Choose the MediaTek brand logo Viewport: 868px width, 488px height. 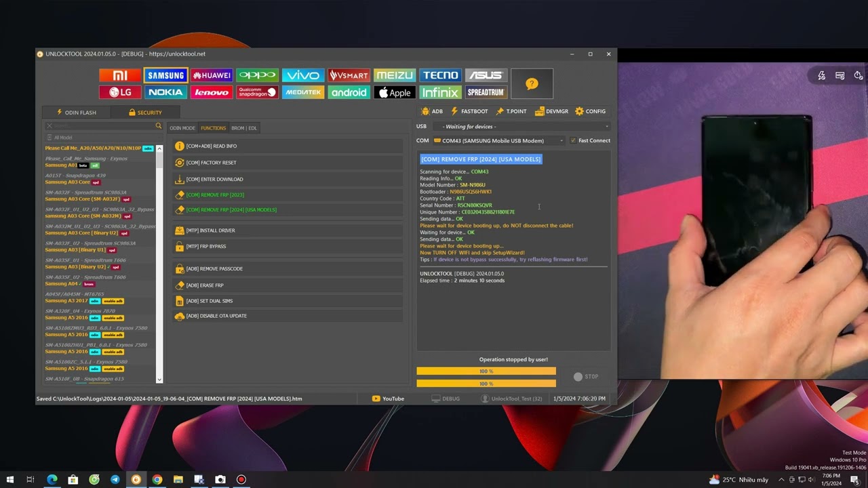click(303, 92)
